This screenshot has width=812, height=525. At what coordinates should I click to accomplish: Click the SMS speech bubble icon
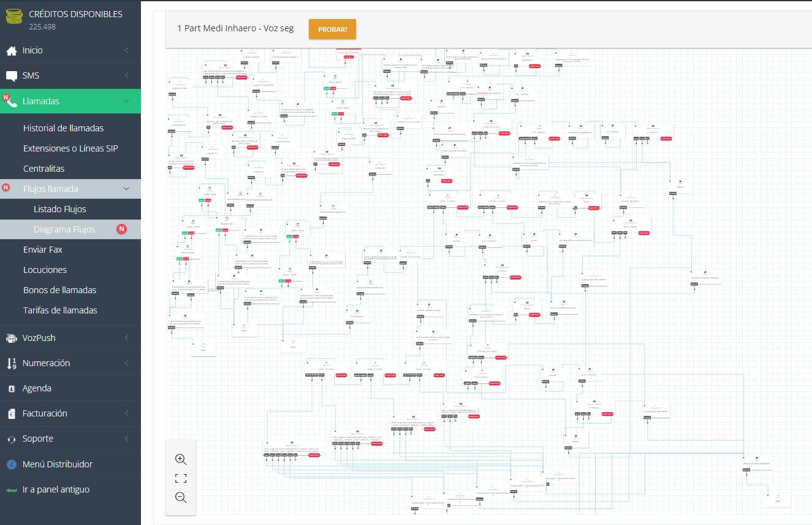pyautogui.click(x=11, y=76)
